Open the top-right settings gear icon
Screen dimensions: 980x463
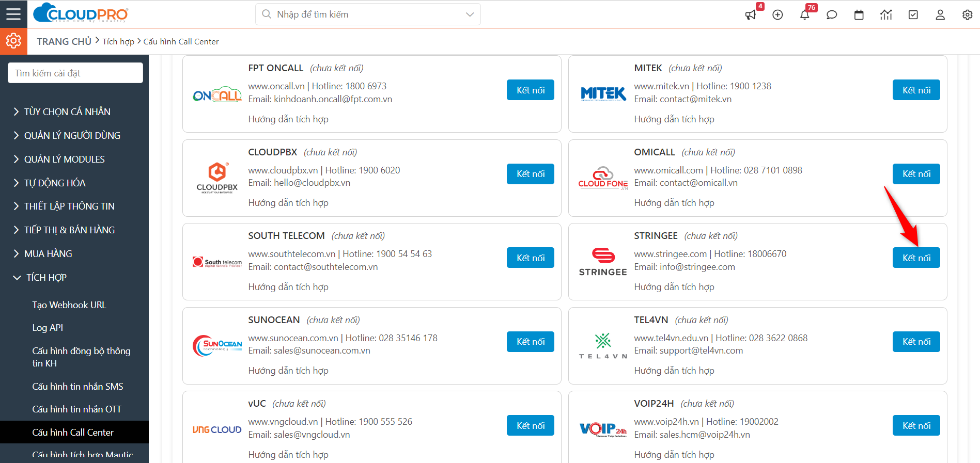point(968,15)
